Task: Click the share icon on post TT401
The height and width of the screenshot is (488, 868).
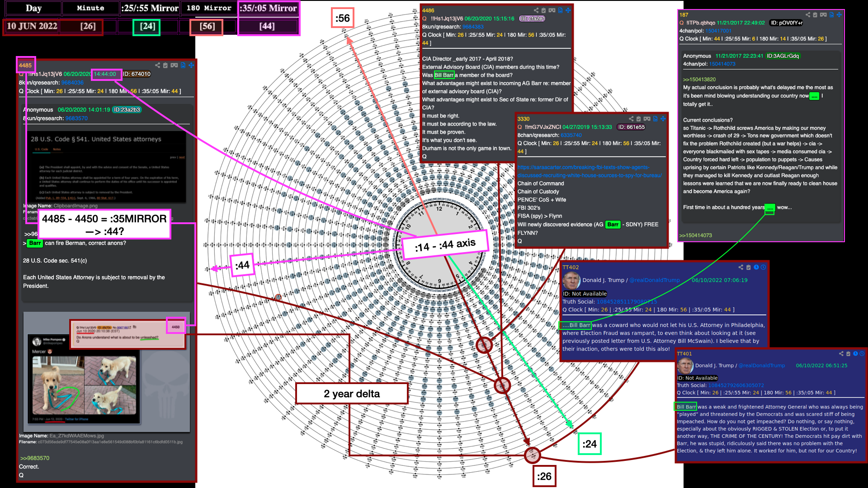Action: point(841,354)
